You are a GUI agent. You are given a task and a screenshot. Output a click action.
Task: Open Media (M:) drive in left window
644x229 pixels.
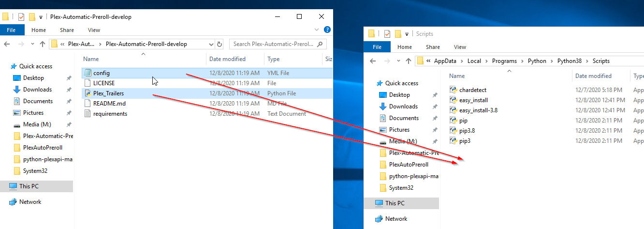click(36, 124)
